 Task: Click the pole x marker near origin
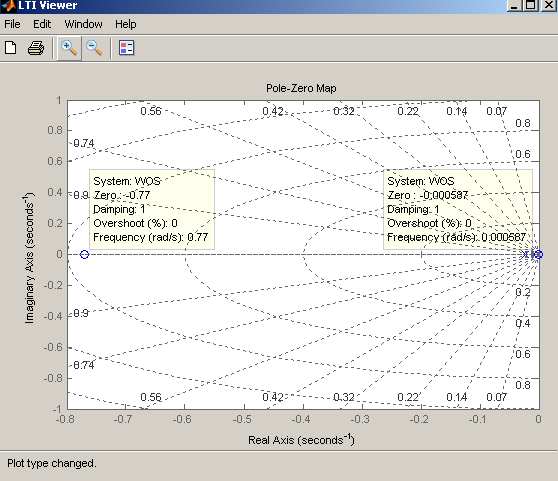tap(525, 254)
